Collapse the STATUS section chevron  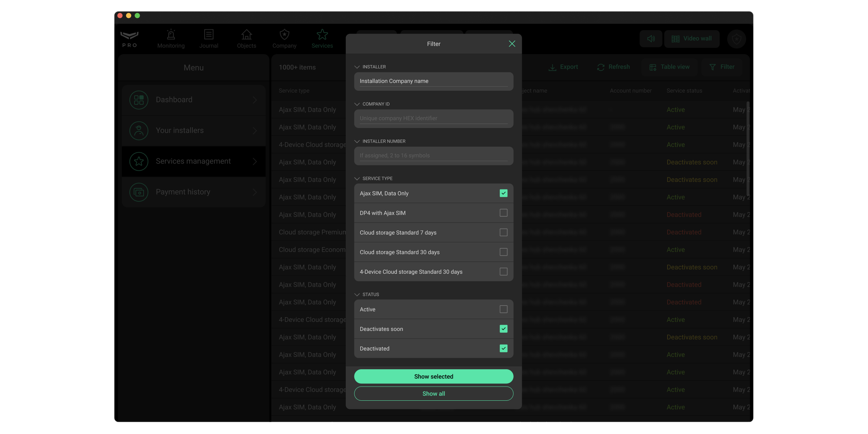point(357,294)
